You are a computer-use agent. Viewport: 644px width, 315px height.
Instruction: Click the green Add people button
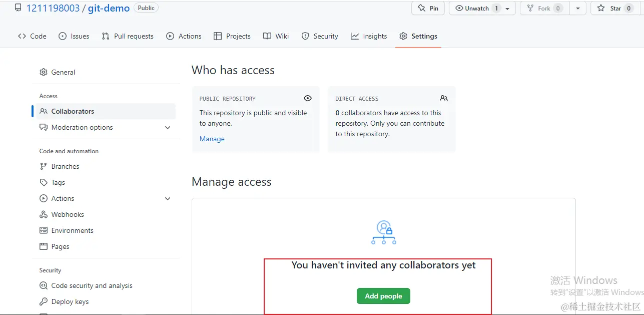point(383,296)
